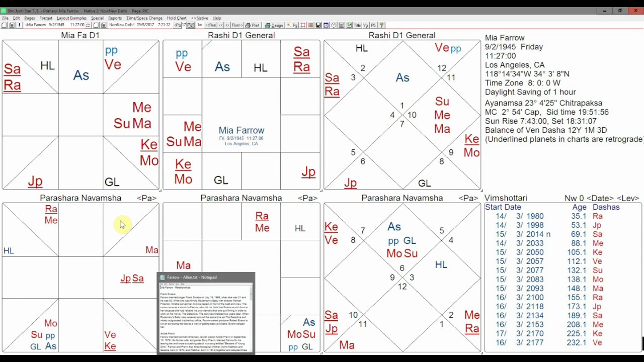Open the File menu
This screenshot has width=644, height=362.
click(5, 18)
